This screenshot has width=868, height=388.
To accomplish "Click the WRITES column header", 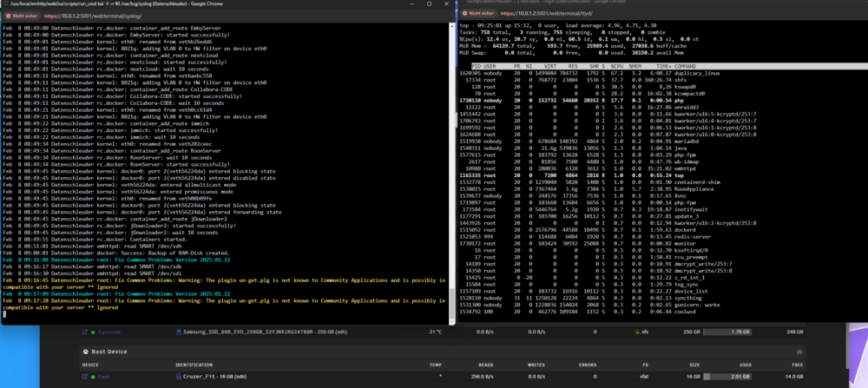I will [x=536, y=365].
